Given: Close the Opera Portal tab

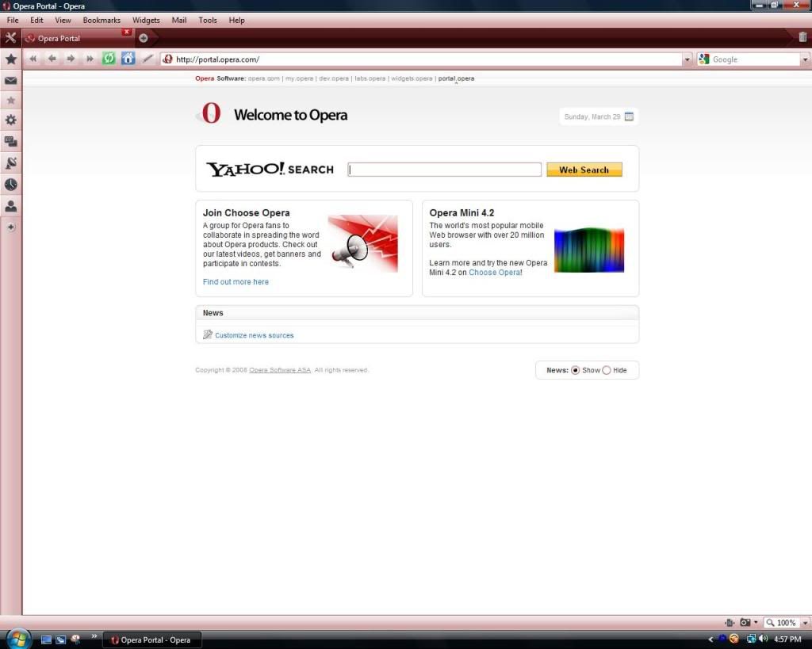Looking at the screenshot, I should (126, 32).
